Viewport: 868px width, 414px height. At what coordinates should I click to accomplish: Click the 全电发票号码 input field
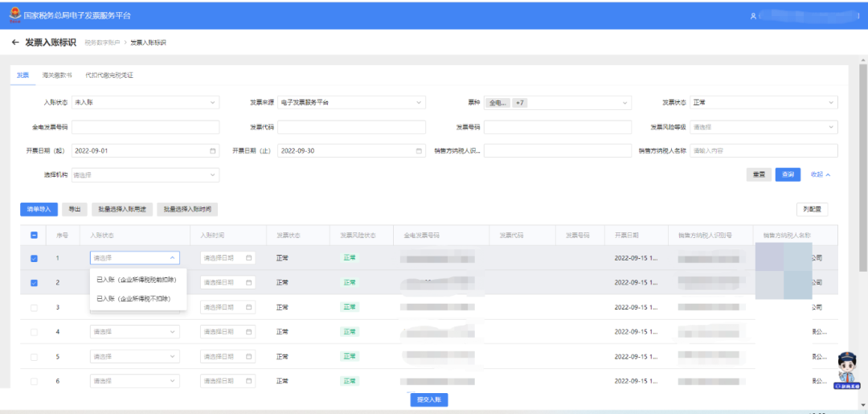click(145, 127)
